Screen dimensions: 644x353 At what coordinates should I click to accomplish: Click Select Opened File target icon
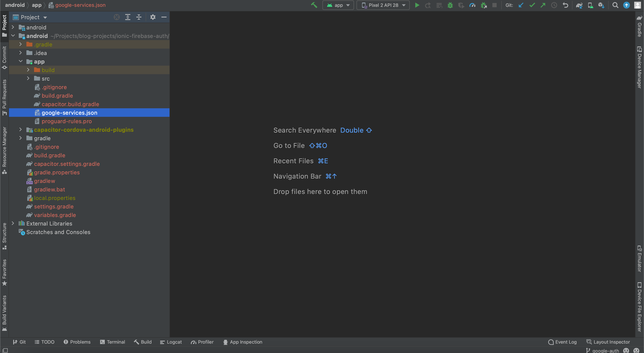click(x=116, y=17)
